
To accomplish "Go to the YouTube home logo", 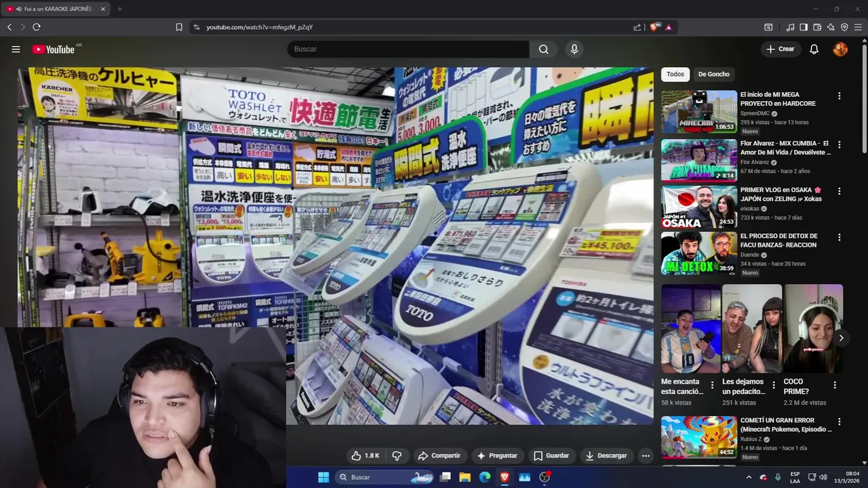I will 54,49.
